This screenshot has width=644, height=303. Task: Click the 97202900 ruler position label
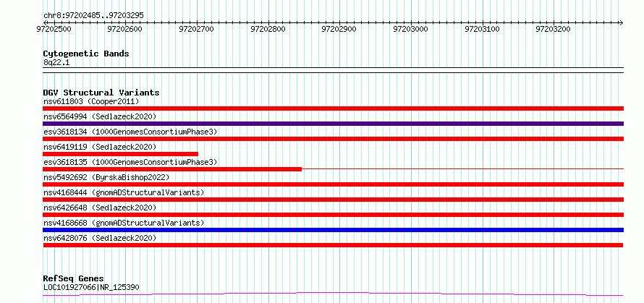339,29
